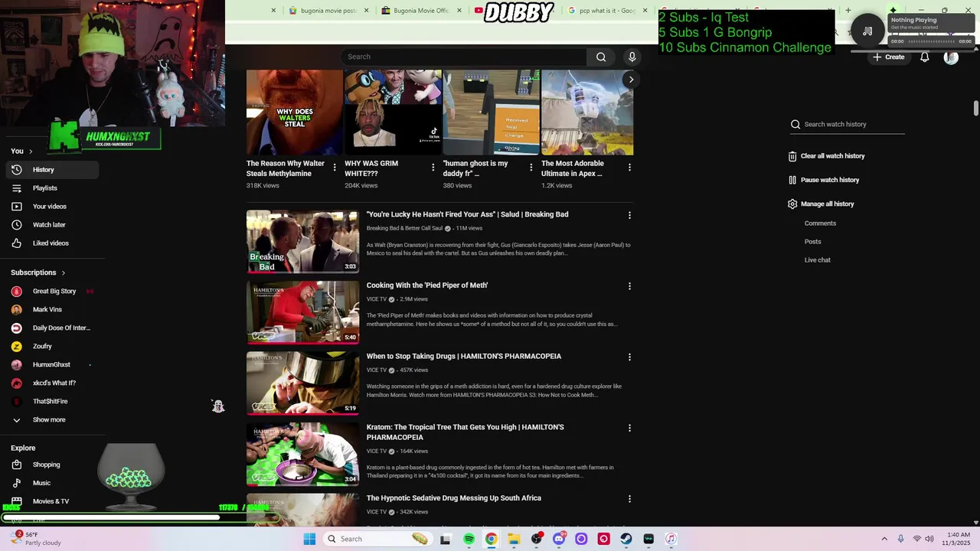Open the Windows Start menu

(x=309, y=539)
